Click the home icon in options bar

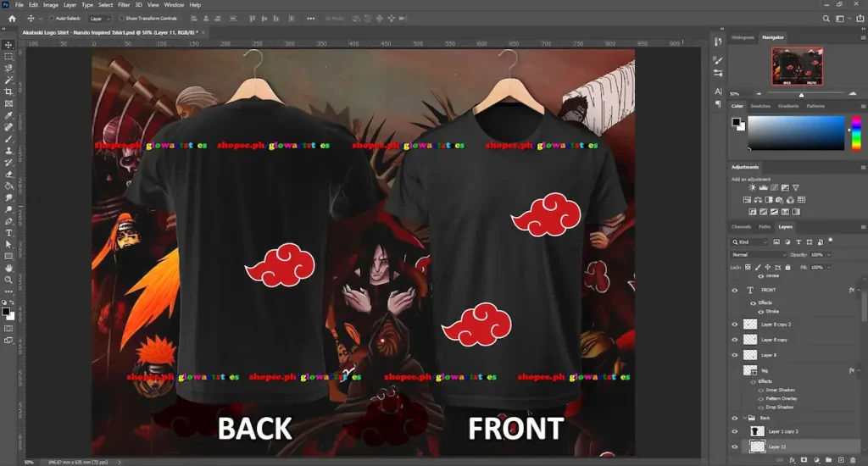click(12, 19)
